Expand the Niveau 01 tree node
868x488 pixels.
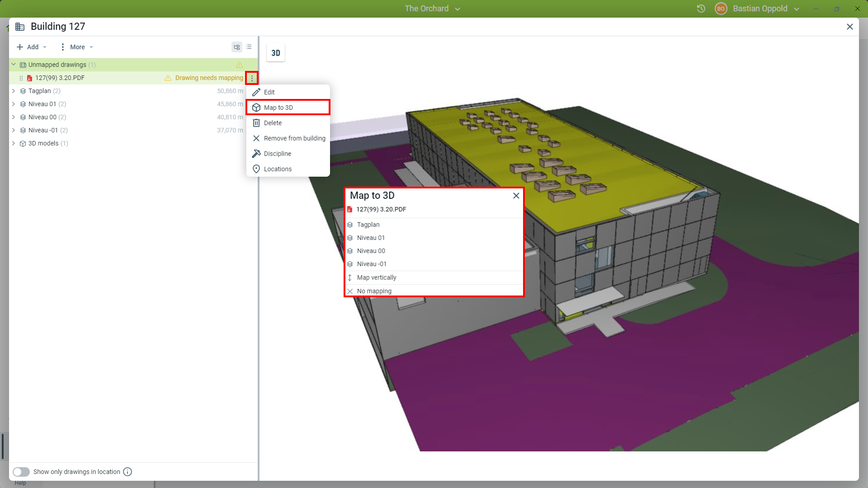tap(14, 104)
